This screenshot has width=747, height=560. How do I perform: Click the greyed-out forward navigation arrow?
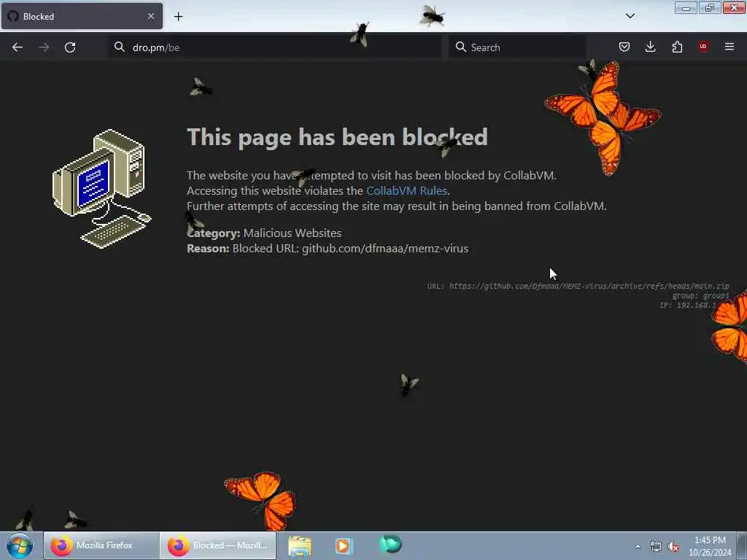point(44,47)
